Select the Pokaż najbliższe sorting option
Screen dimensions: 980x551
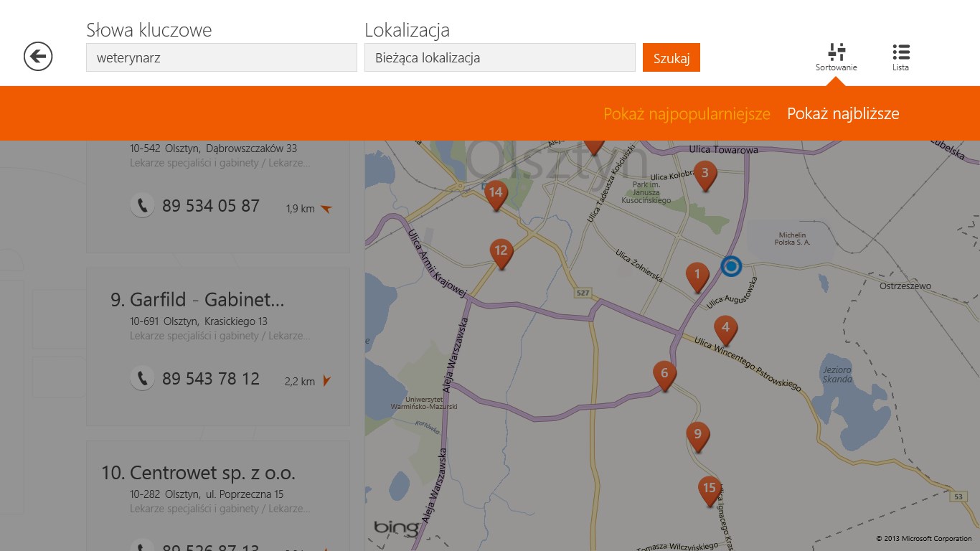click(843, 113)
